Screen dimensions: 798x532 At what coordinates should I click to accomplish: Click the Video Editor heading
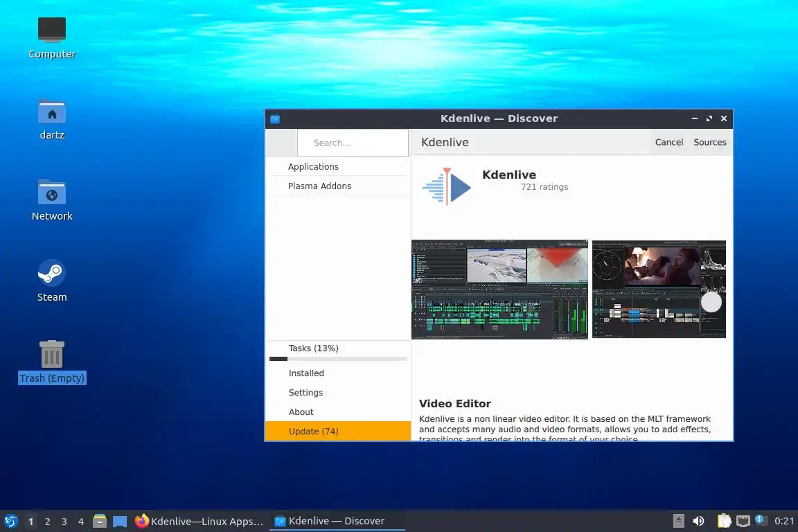(x=454, y=403)
